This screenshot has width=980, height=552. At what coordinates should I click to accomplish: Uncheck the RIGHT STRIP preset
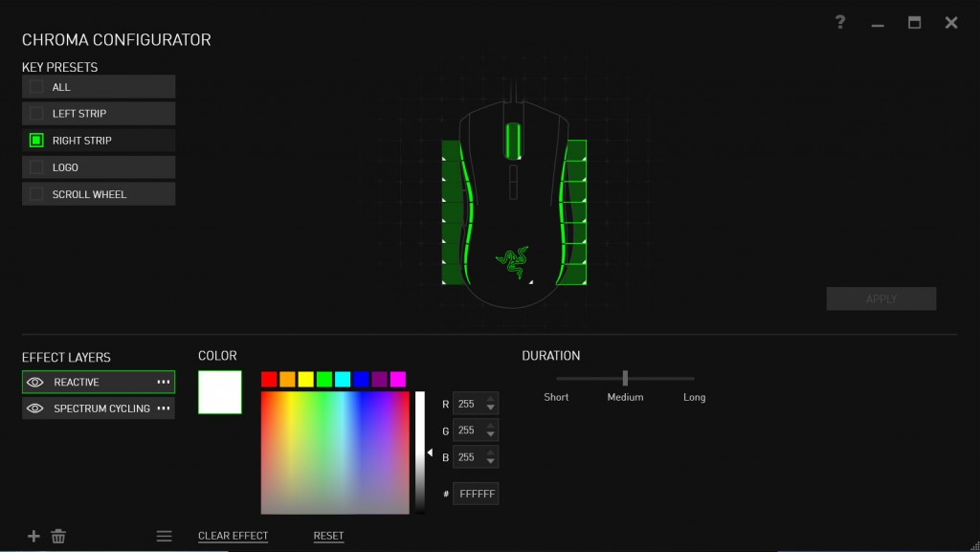(x=36, y=141)
